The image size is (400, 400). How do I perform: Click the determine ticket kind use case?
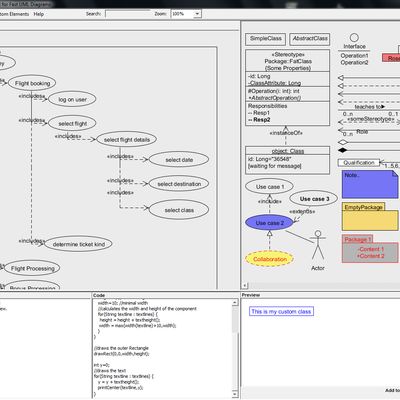click(x=78, y=244)
